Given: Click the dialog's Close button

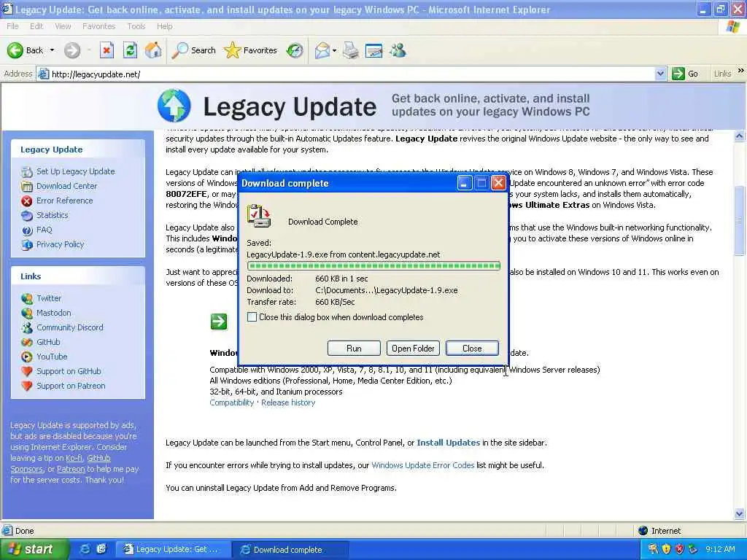Looking at the screenshot, I should tap(472, 348).
